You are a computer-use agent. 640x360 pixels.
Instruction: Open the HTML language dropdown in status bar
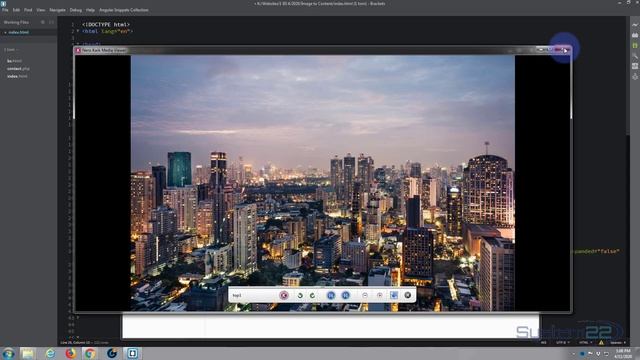point(585,342)
